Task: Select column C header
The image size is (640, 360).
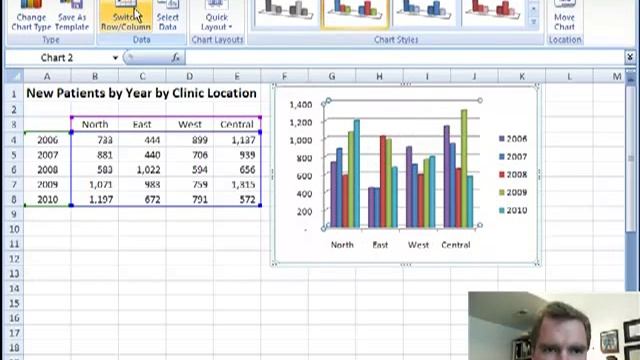Action: 142,76
